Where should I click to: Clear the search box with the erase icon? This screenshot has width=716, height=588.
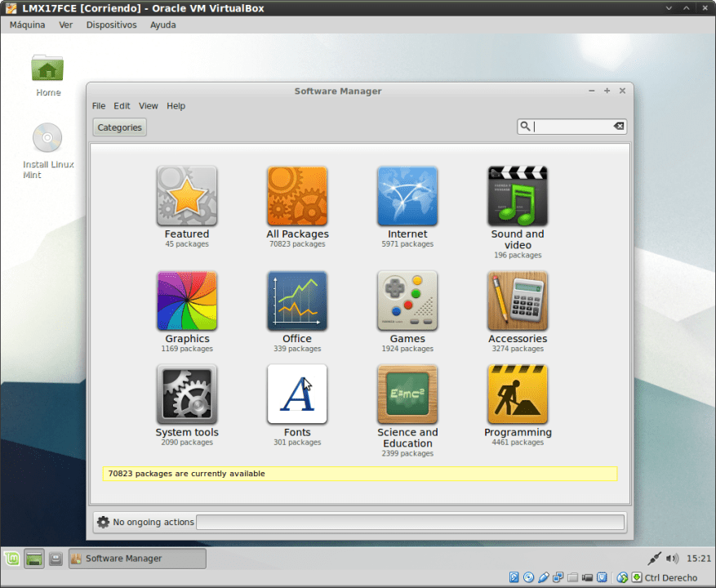click(x=618, y=126)
